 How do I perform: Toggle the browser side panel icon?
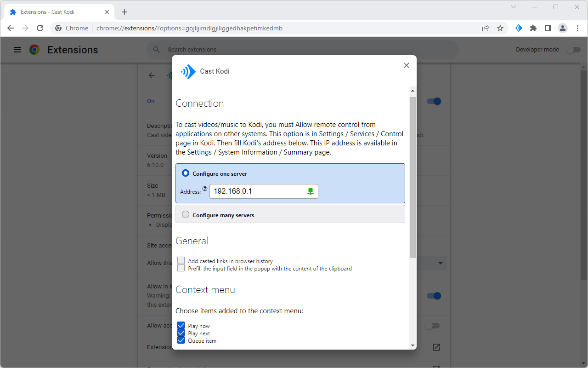[548, 28]
